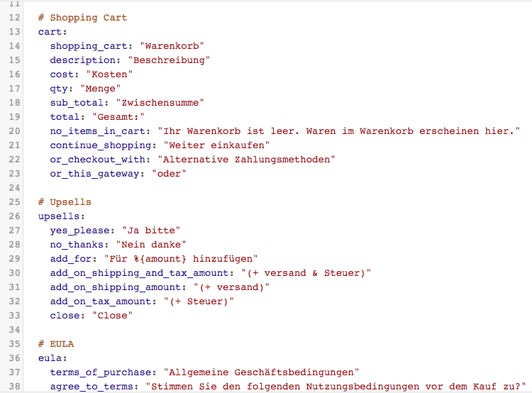The height and width of the screenshot is (393, 532).
Task: Click the "Allgemeine Geschäftsbedingungen" string
Action: (x=261, y=372)
